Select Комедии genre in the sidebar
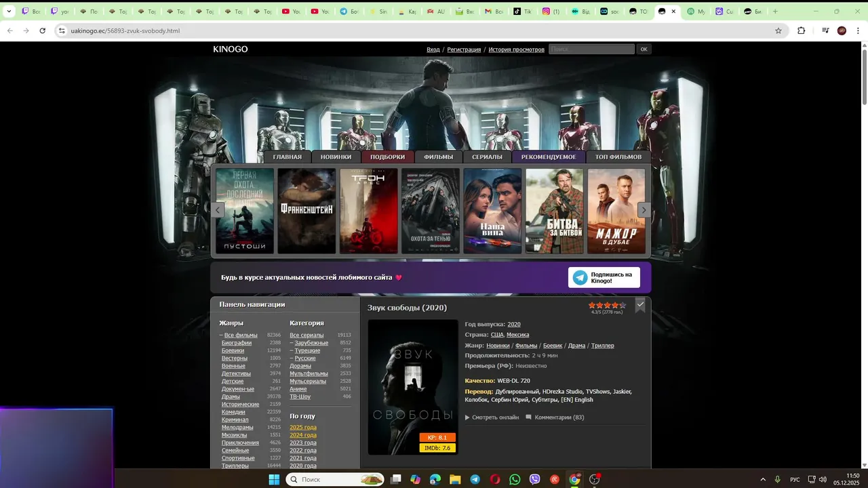Viewport: 868px width, 488px height. [x=233, y=412]
